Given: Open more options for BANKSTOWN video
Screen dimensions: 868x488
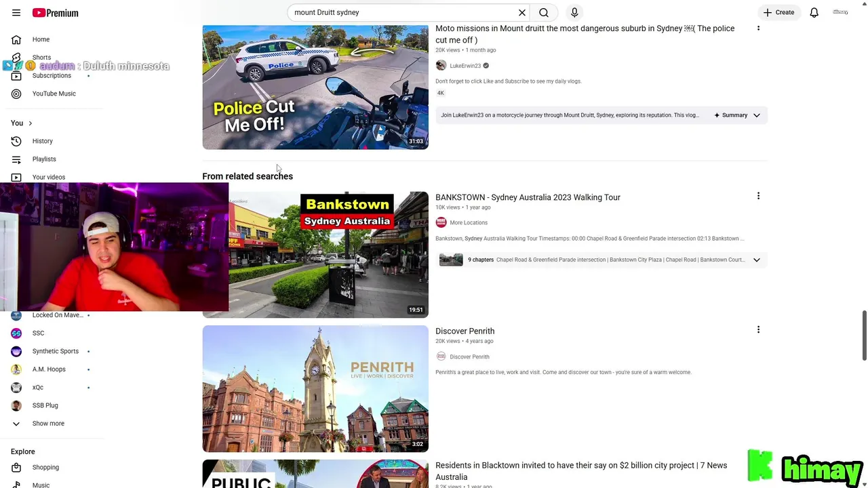Looking at the screenshot, I should tap(758, 196).
